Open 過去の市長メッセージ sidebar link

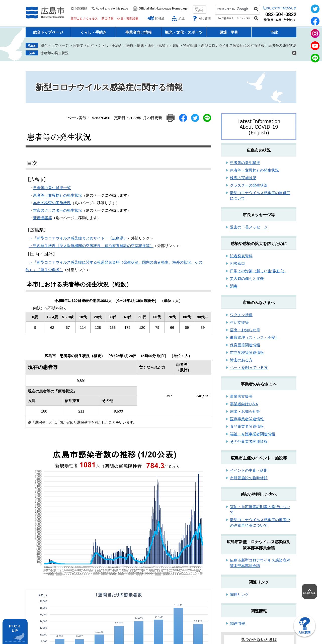(249, 227)
